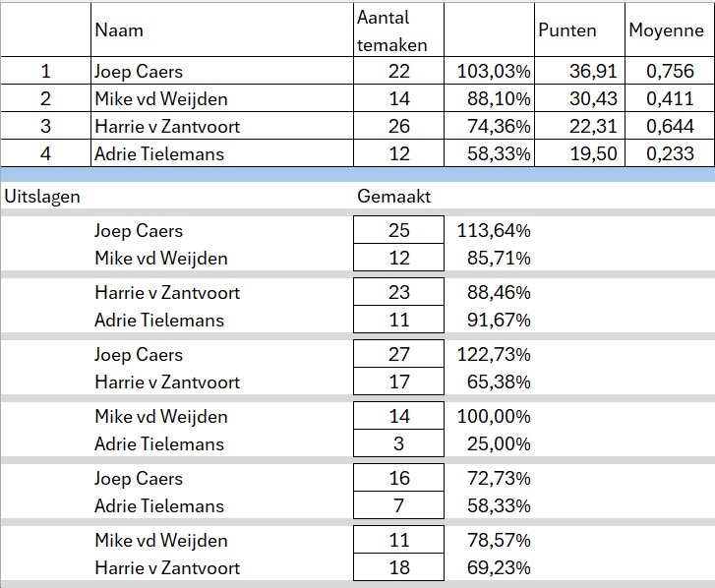Click the cell showing 100,00%
Screen dimensions: 715x588
(494, 416)
